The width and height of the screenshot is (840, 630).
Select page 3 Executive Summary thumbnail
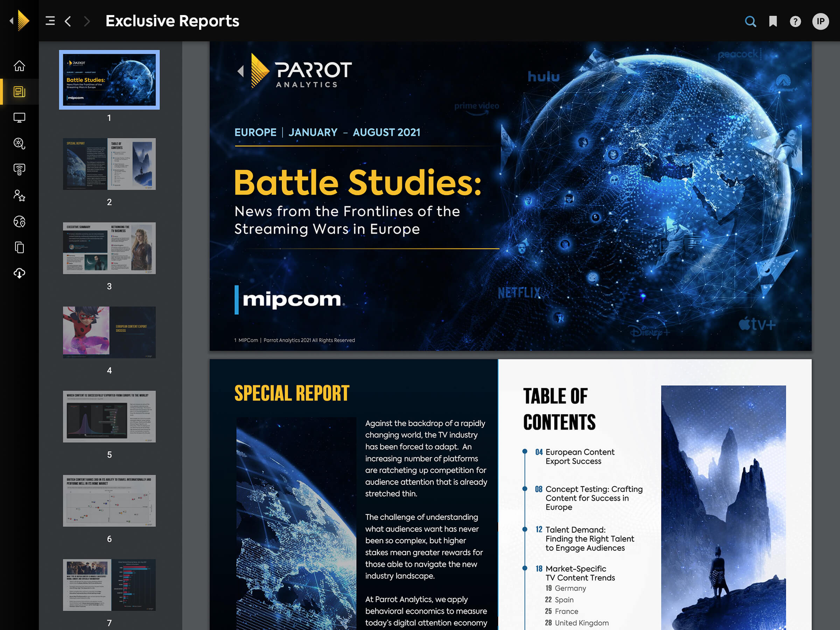(109, 248)
